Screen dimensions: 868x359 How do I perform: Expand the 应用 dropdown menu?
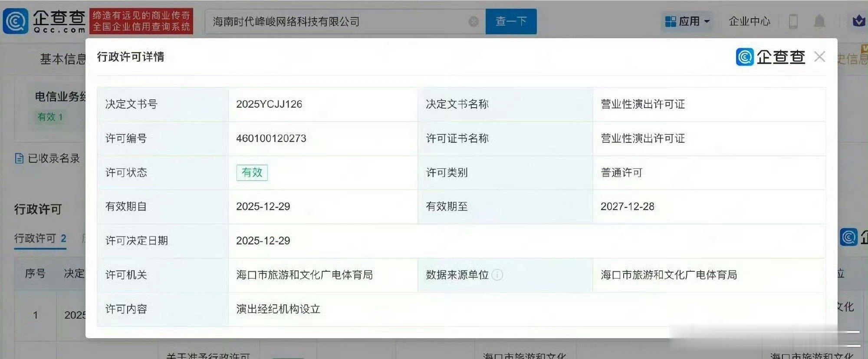click(x=687, y=21)
